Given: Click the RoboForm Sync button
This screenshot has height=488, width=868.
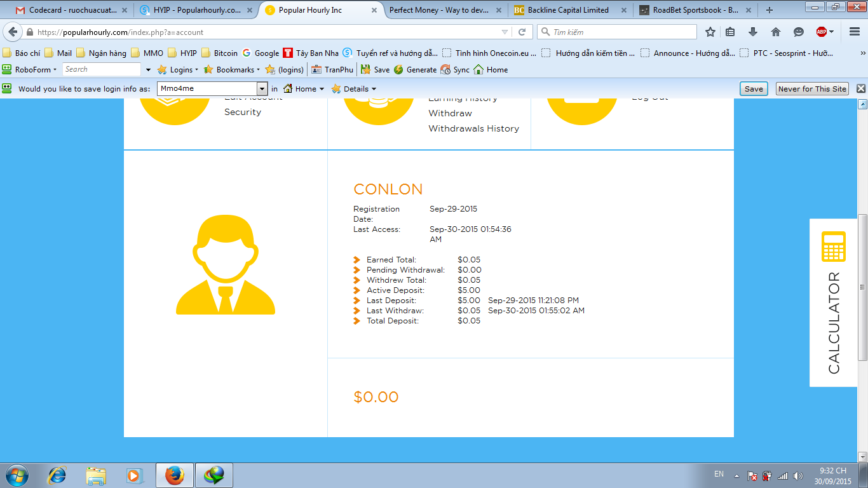Looking at the screenshot, I should click(455, 70).
